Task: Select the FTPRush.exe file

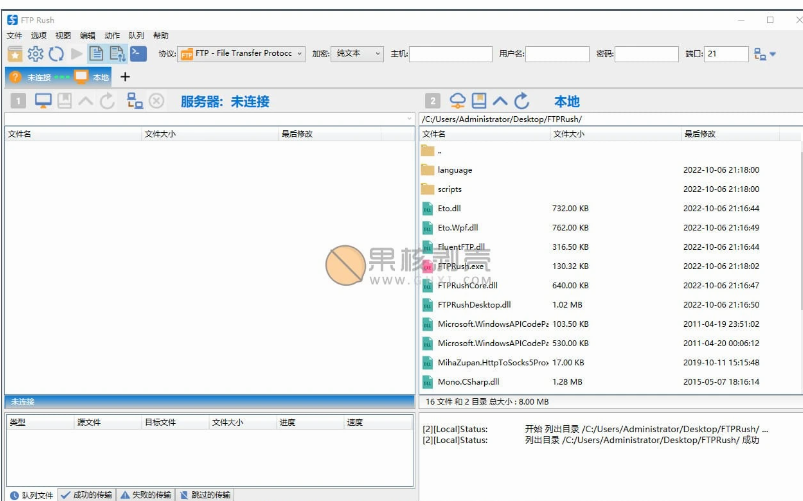Action: pos(609,266)
